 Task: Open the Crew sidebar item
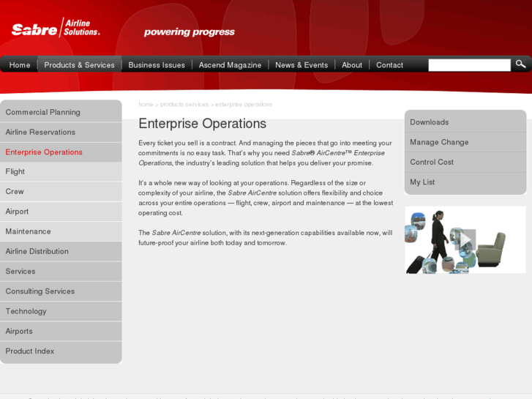pyautogui.click(x=61, y=192)
